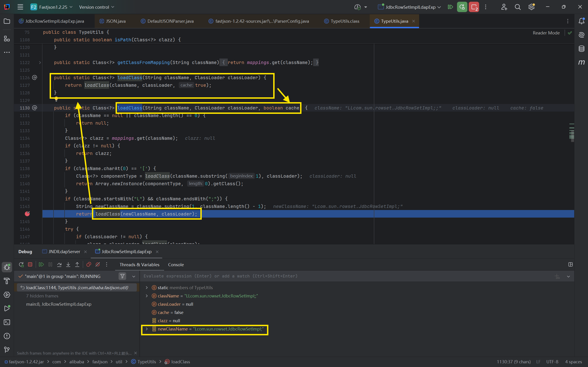This screenshot has width=588, height=367.
Task: Pause program in debug toolbar
Action: (50, 265)
